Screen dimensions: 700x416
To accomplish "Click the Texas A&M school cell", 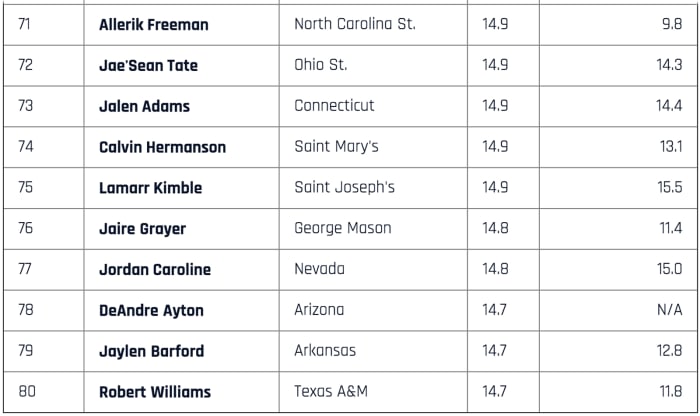I will (331, 392).
